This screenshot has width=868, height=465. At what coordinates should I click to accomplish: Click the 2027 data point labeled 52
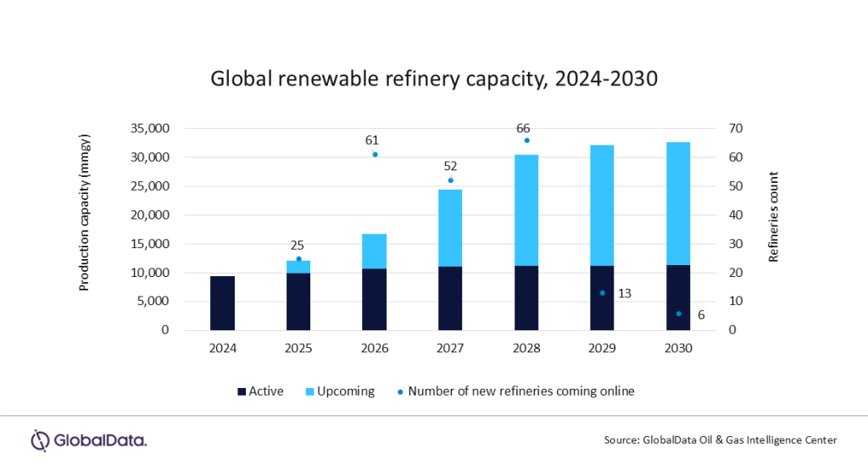coord(450,180)
